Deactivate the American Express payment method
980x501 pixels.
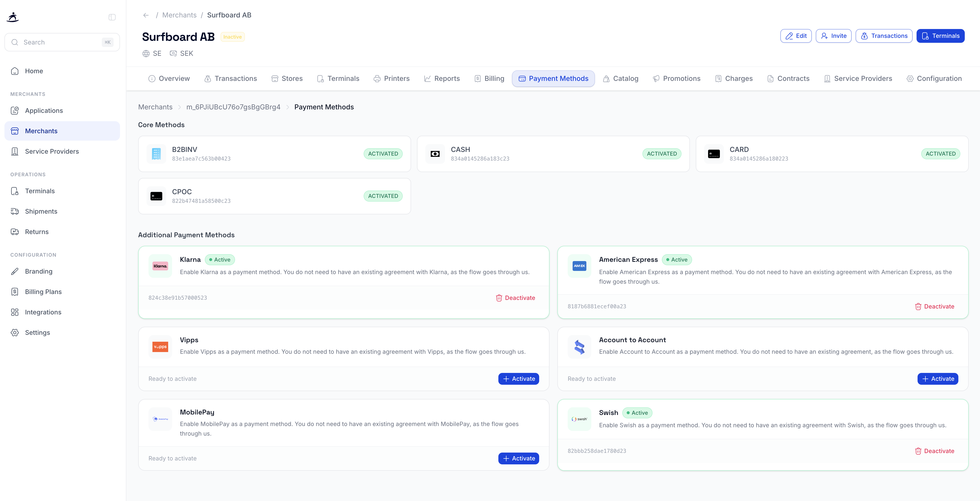(935, 306)
